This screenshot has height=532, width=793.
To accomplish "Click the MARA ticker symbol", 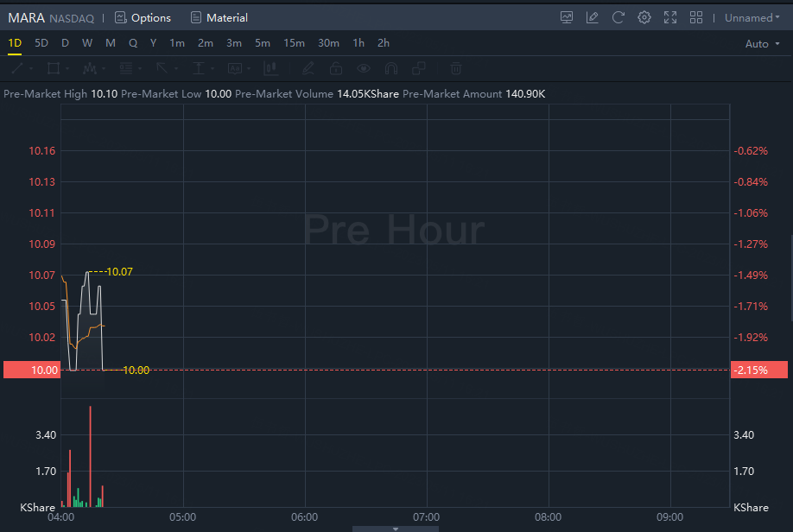I will click(x=26, y=17).
